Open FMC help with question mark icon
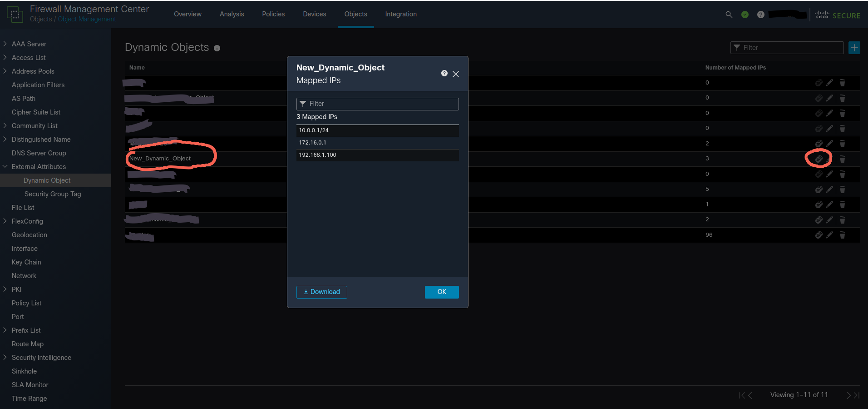Viewport: 868px width, 409px height. (761, 15)
